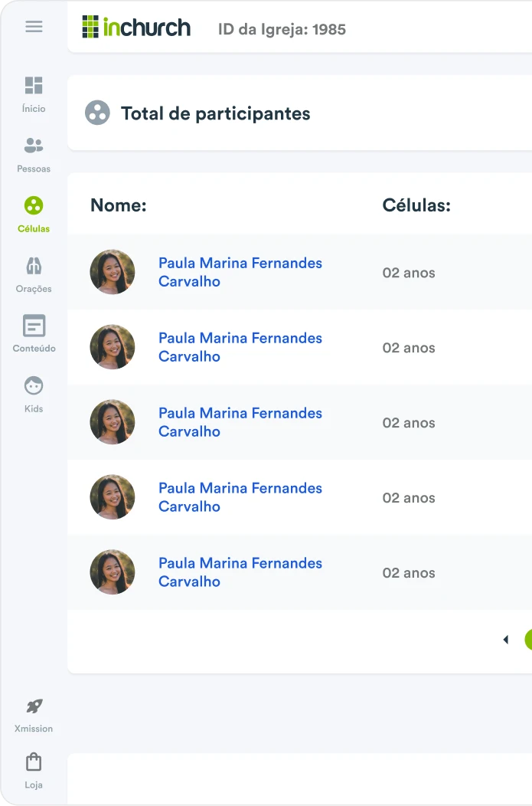Open Pessoas section in sidebar
532x806 pixels.
[x=34, y=146]
